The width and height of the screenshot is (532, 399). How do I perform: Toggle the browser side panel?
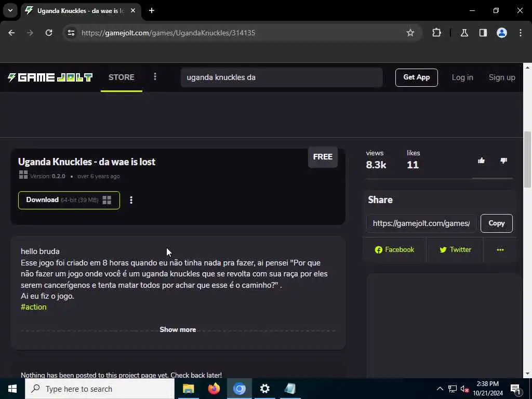483,33
